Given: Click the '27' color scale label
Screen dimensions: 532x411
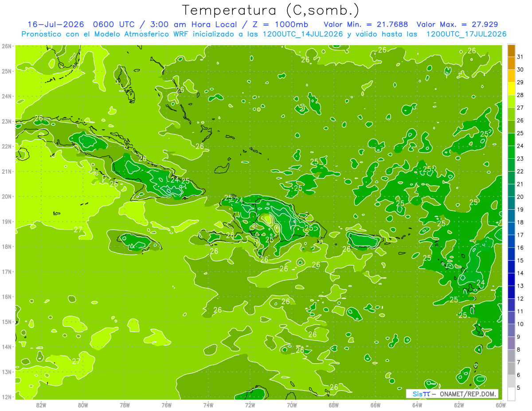Looking at the screenshot, I should [x=520, y=108].
